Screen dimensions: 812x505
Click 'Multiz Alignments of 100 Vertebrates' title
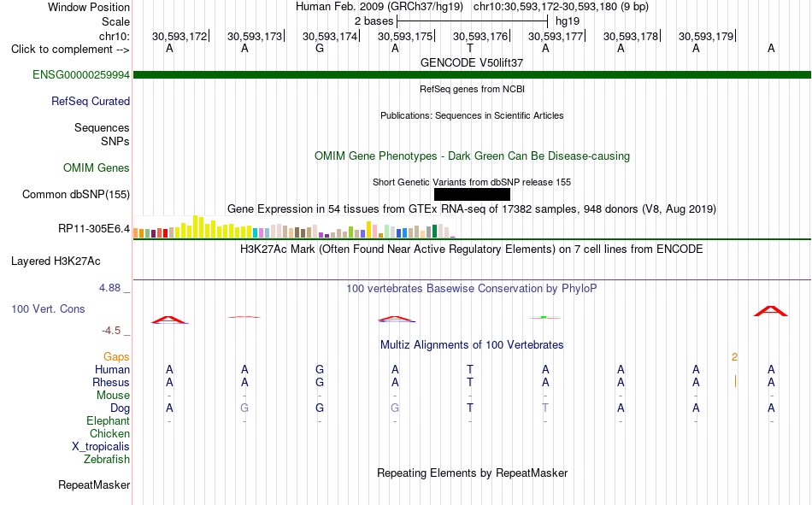[472, 345]
